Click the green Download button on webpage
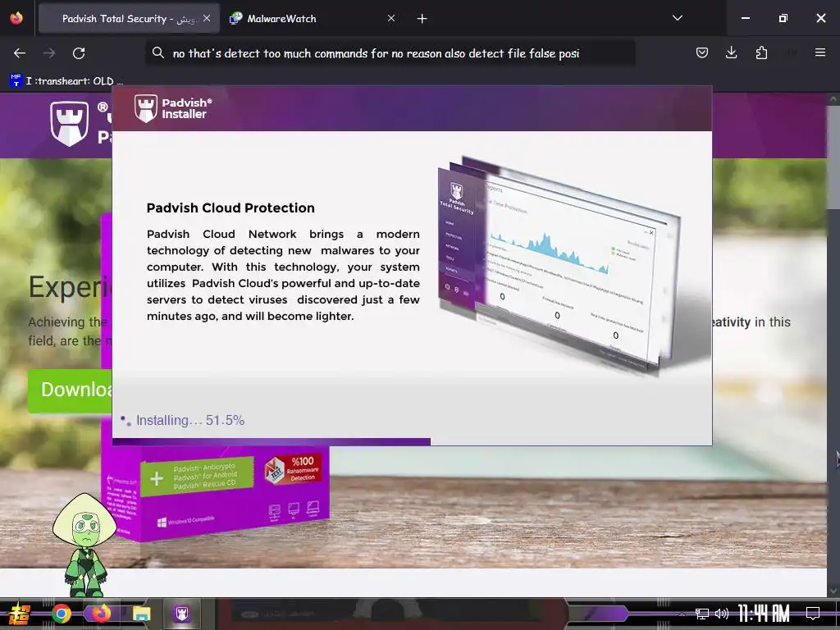 coord(71,390)
